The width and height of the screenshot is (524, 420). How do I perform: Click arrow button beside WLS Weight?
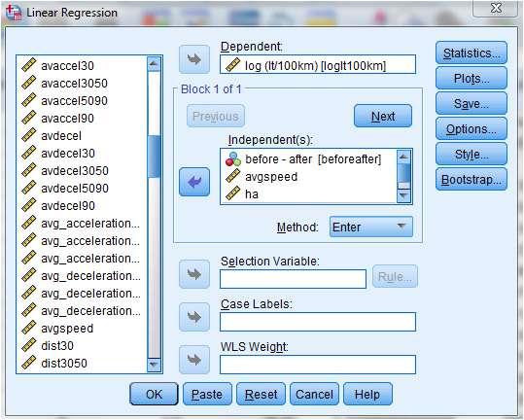[194, 360]
